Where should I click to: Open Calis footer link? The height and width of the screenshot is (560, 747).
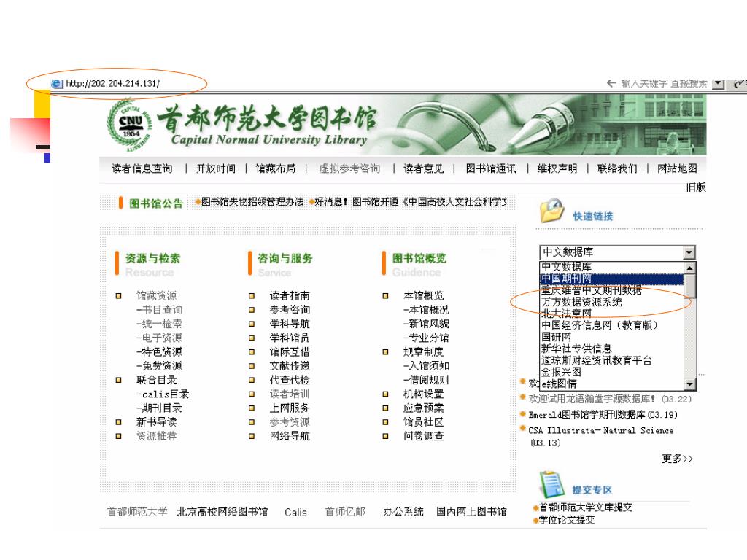(296, 513)
